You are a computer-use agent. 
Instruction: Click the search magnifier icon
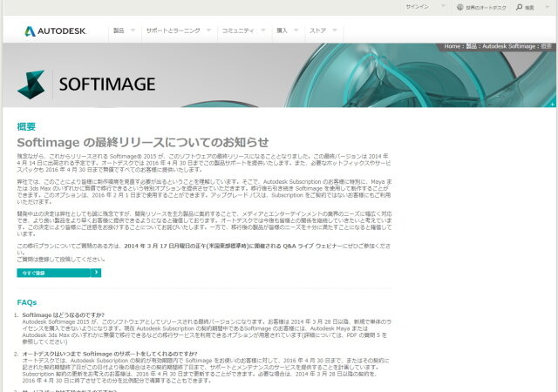click(520, 7)
